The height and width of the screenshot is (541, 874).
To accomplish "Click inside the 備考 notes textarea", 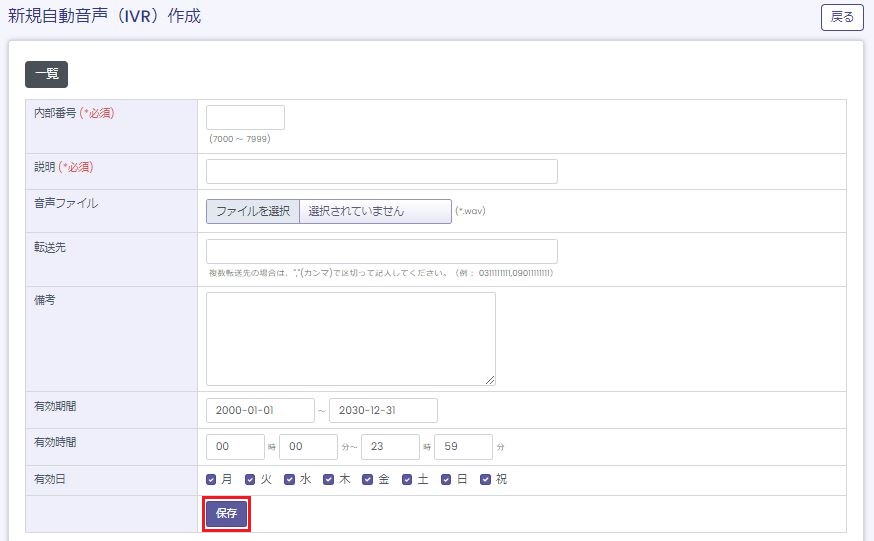I will point(350,338).
